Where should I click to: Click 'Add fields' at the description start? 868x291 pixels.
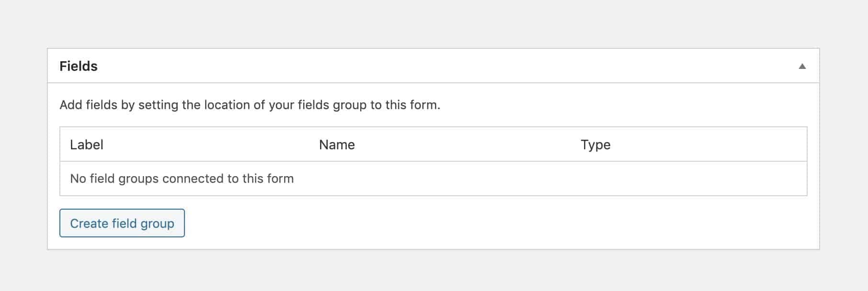click(88, 105)
